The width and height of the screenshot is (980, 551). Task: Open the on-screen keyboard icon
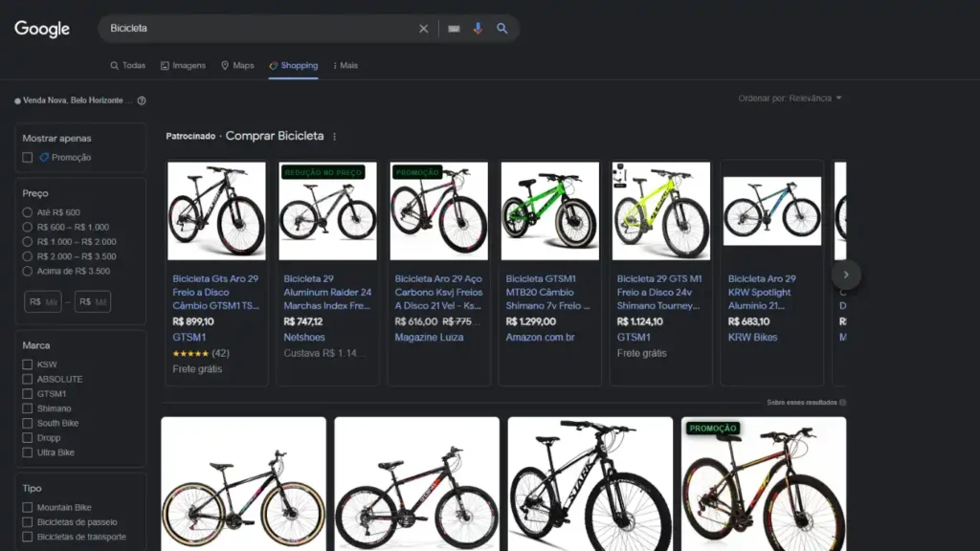pos(454,29)
